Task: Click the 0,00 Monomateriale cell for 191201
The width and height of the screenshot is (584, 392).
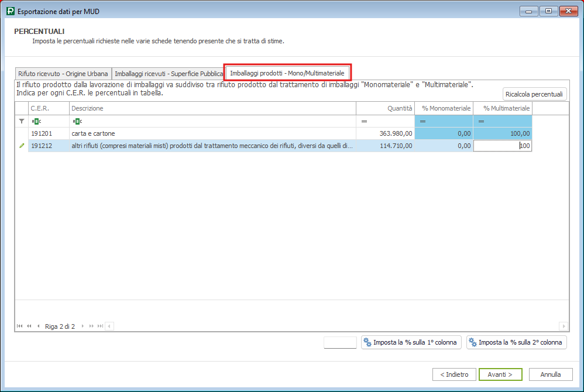Action: click(x=444, y=133)
